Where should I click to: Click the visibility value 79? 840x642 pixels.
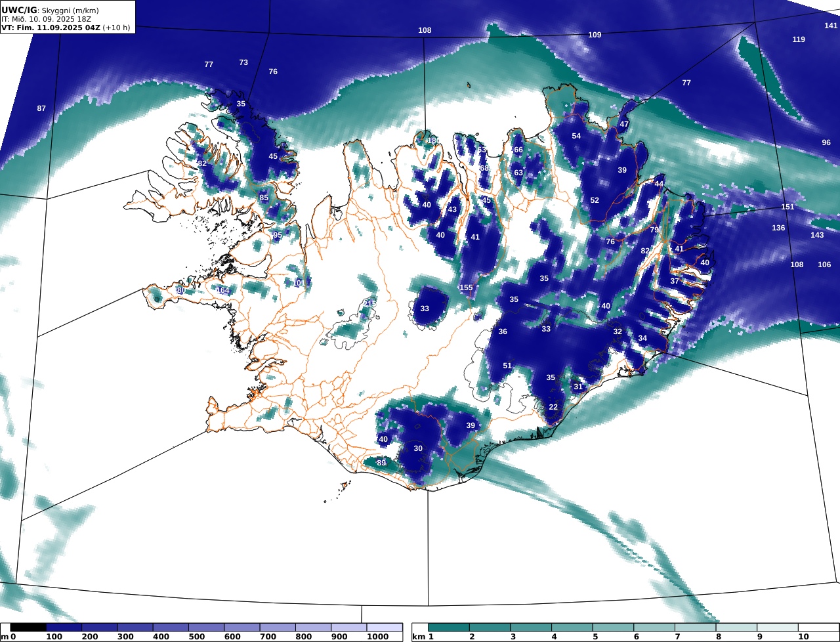click(x=654, y=230)
